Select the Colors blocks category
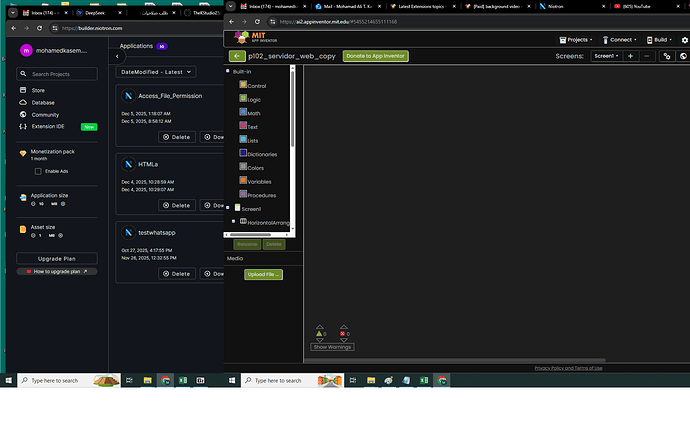The width and height of the screenshot is (690, 421). 256,167
